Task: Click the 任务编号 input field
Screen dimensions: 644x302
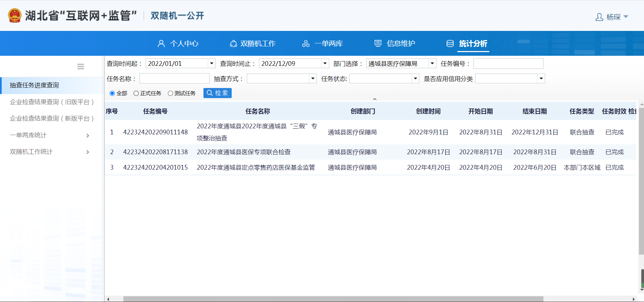Action: [508, 63]
